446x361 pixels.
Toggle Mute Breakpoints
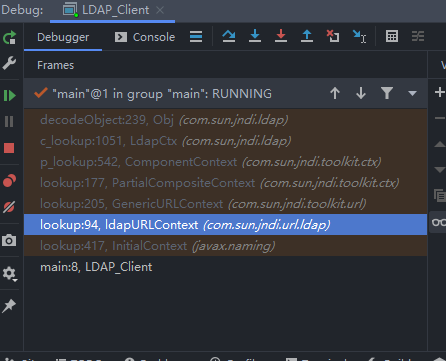coord(9,207)
